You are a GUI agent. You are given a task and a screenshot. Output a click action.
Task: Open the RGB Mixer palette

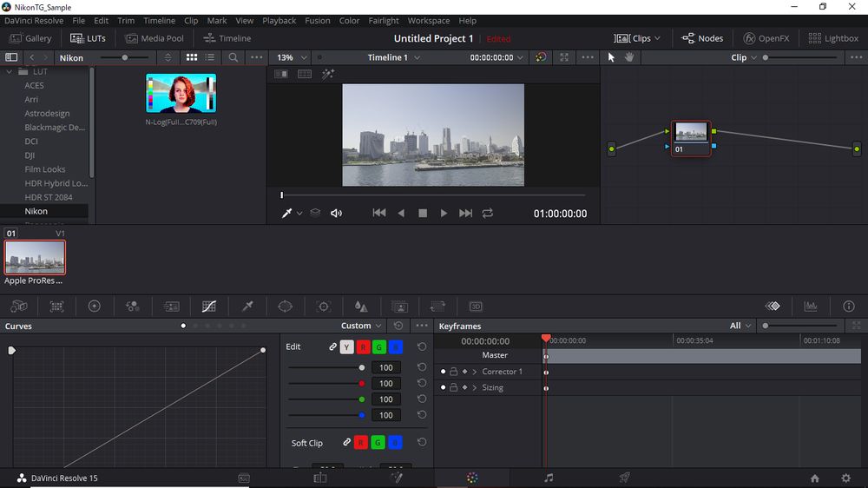[132, 307]
